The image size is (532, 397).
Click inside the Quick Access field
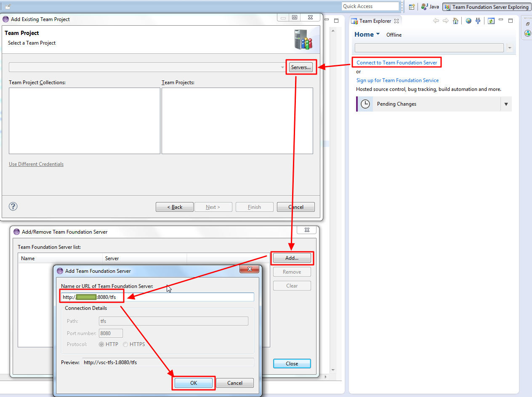[x=370, y=6]
